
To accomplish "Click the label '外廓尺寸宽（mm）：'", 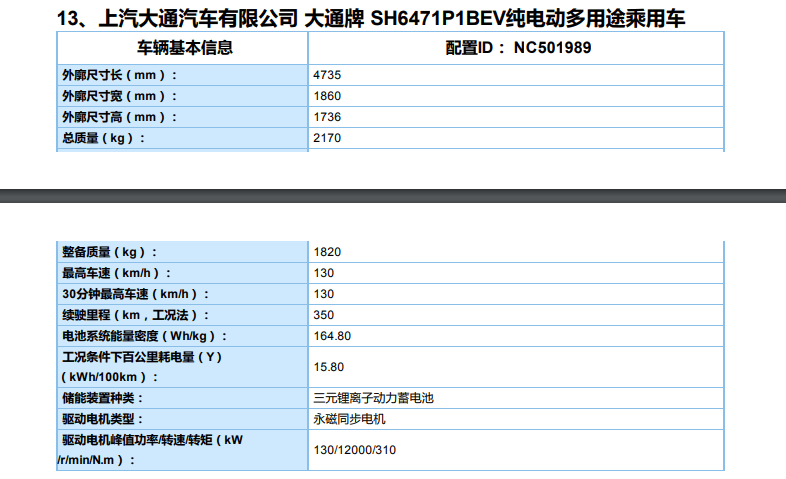I will 120,96.
